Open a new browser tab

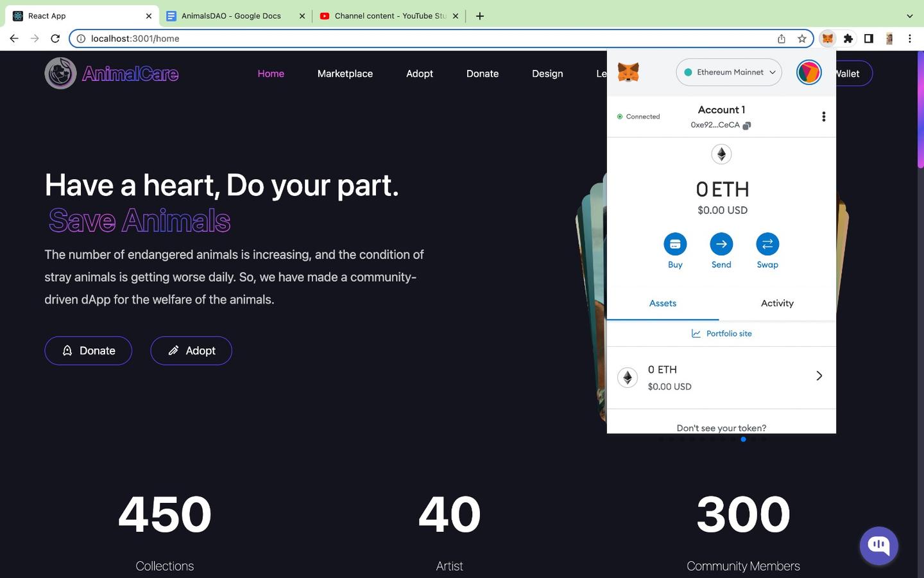[x=480, y=16]
